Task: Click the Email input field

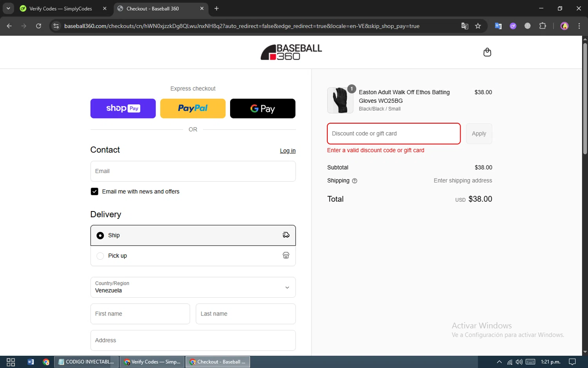Action: point(193,171)
